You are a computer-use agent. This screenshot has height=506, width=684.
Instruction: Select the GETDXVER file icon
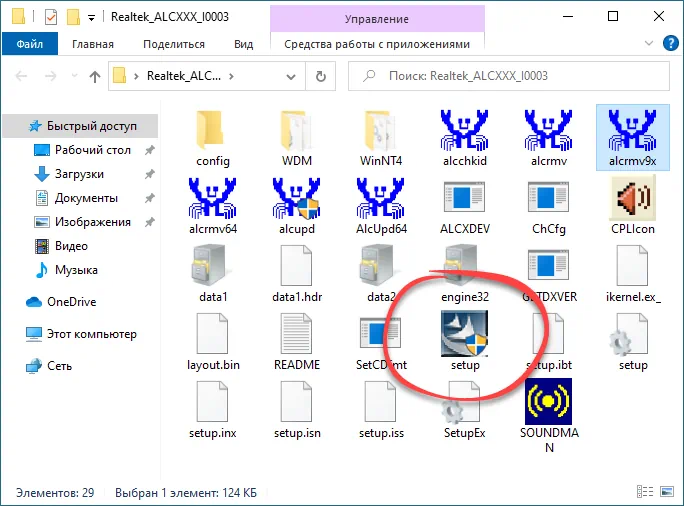coord(549,274)
